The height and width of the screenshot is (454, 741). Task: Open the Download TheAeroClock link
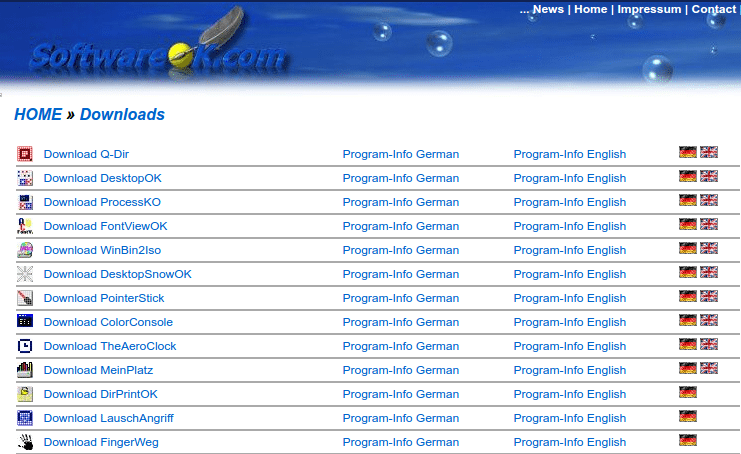pos(110,346)
